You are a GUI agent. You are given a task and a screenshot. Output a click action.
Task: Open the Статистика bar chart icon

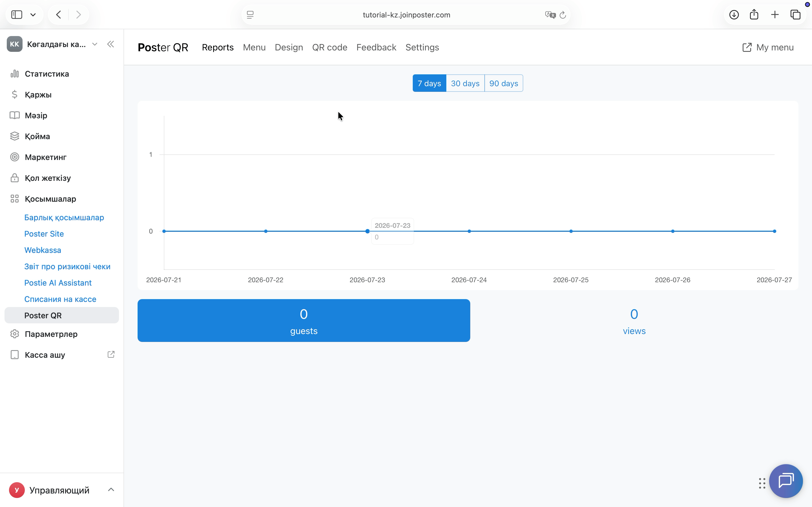click(x=14, y=74)
